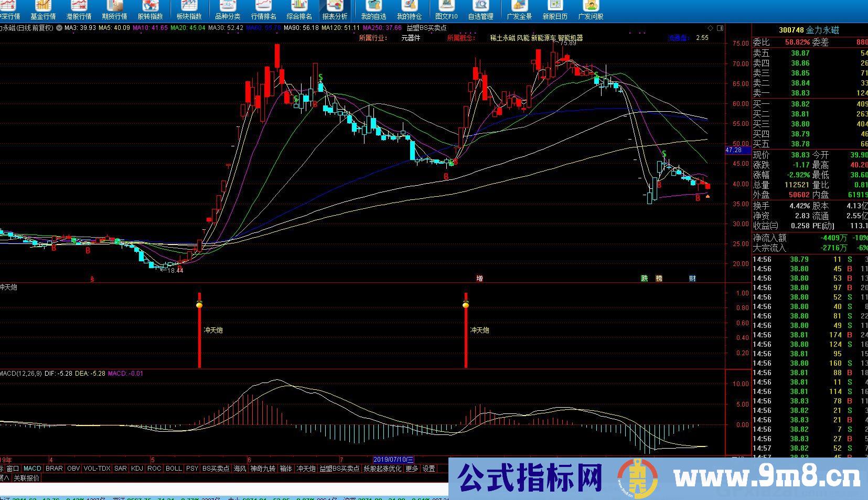Click the 关联报价 button
Viewport: 868px width, 500px height.
26,478
